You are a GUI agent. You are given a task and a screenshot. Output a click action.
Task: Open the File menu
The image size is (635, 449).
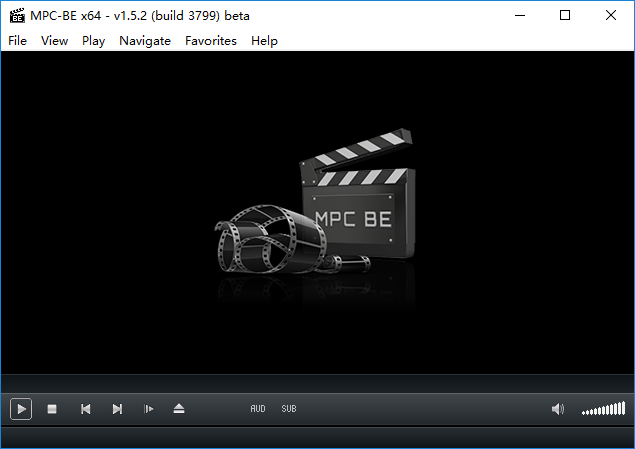point(17,41)
